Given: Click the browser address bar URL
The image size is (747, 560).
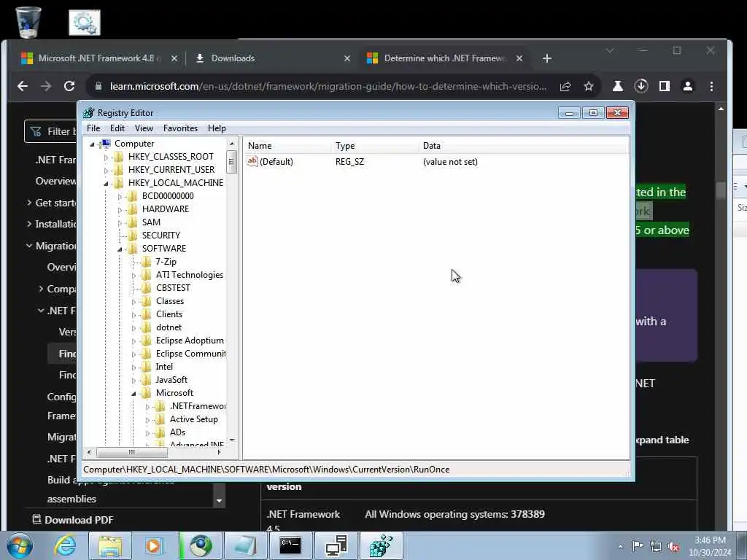Looking at the screenshot, I should point(328,86).
